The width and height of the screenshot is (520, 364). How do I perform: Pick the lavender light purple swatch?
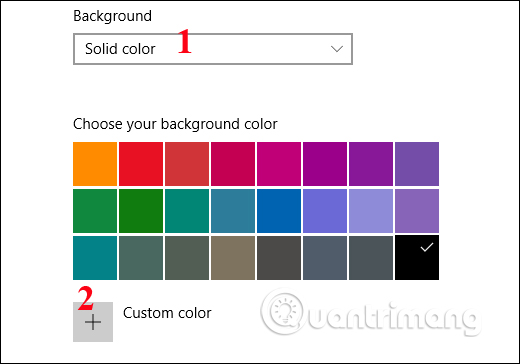pos(371,211)
